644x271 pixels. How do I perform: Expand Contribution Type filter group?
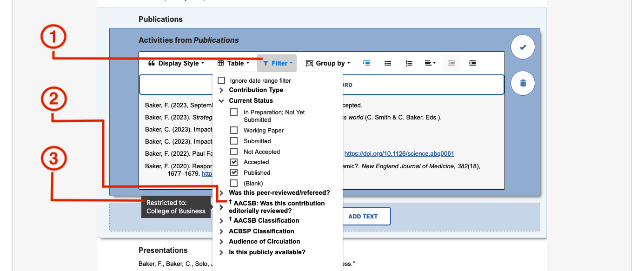(221, 90)
